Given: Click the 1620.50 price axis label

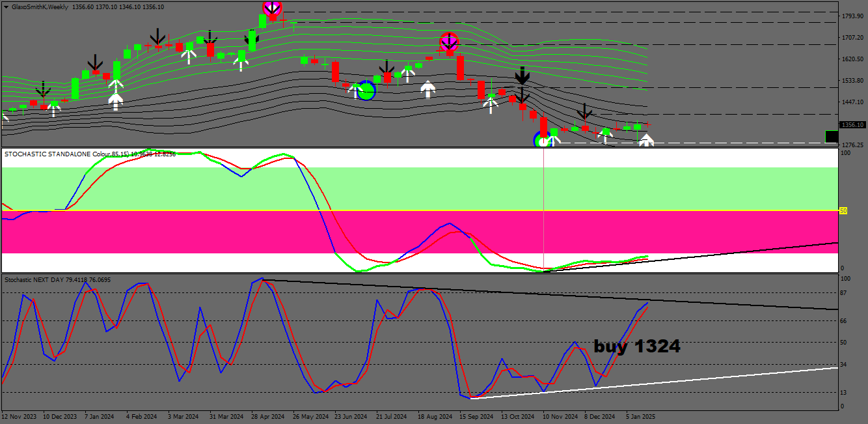Looking at the screenshot, I should coord(852,59).
